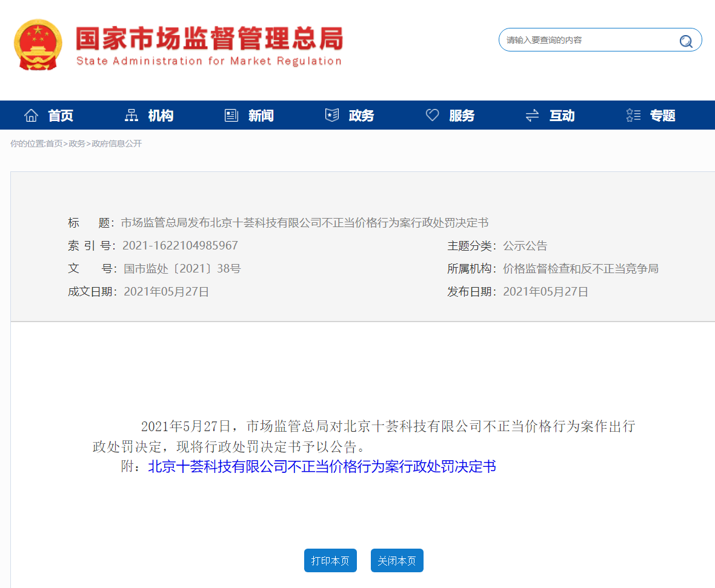Select the 机构 organization chart icon
The height and width of the screenshot is (588, 715).
pyautogui.click(x=131, y=114)
